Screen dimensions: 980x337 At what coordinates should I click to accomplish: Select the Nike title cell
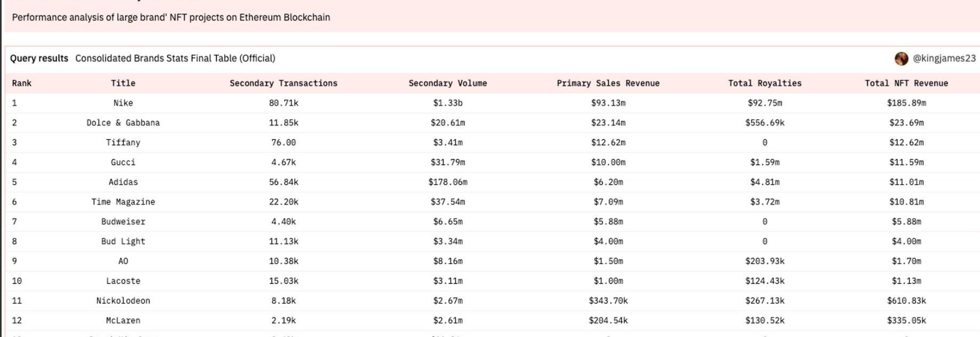coord(123,103)
